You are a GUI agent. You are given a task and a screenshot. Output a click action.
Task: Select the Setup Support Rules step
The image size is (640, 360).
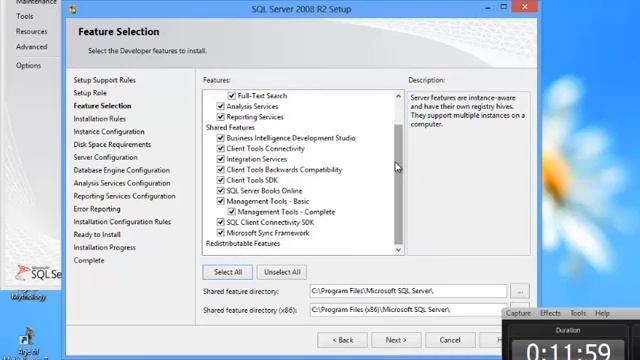coord(104,80)
